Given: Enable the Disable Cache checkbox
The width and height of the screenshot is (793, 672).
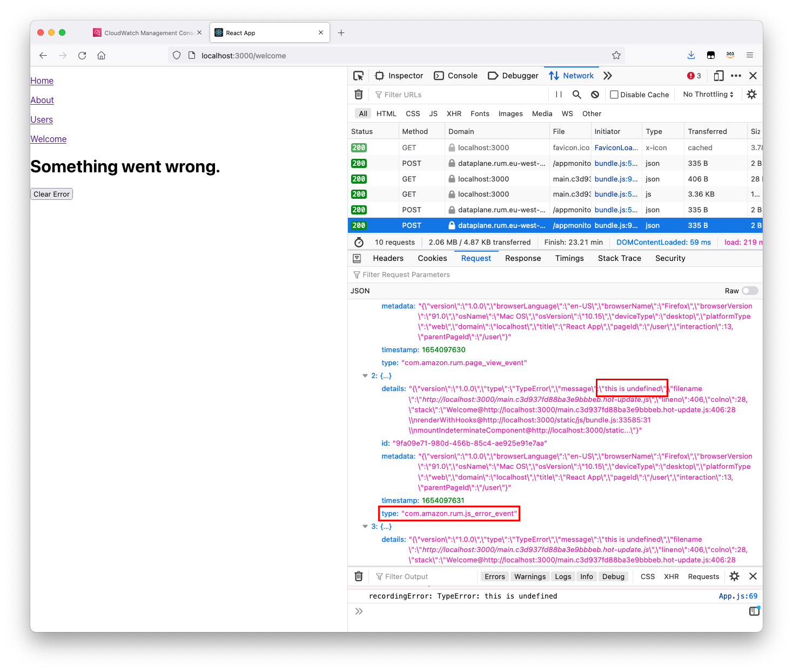Looking at the screenshot, I should click(614, 94).
